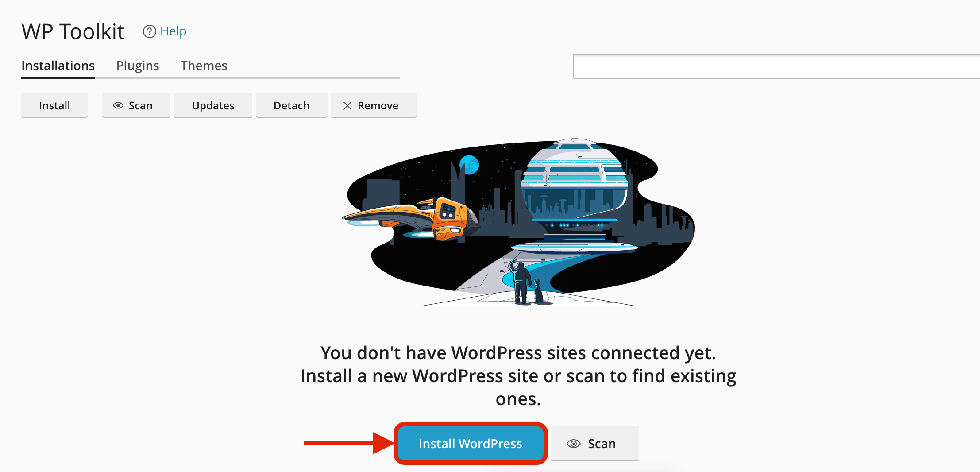Open the Help link
The image size is (980, 472).
(173, 31)
